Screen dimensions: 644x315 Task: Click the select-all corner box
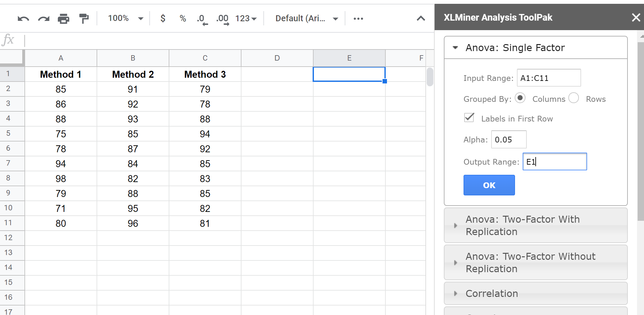tap(12, 58)
